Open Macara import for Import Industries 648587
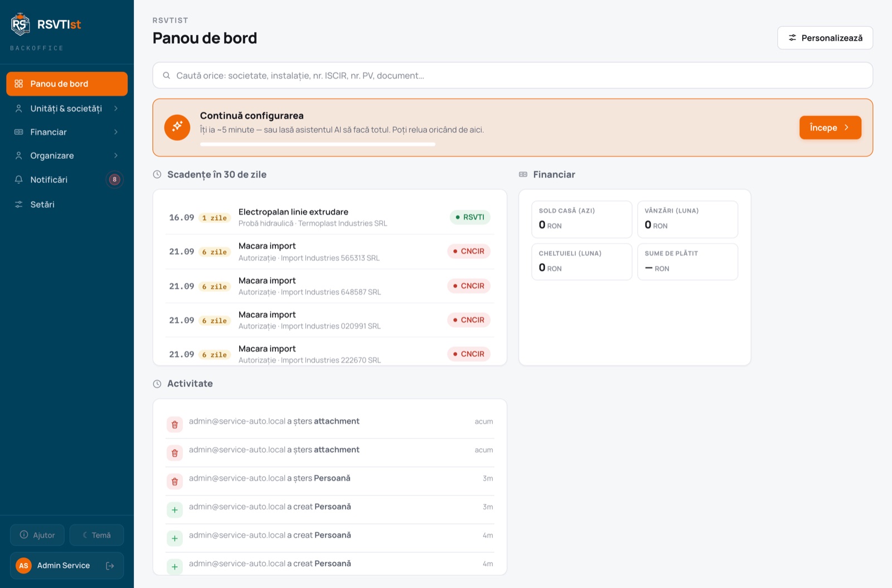 click(x=330, y=286)
